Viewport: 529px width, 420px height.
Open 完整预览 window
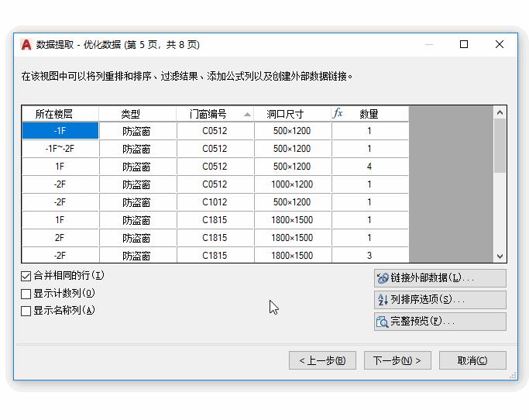pyautogui.click(x=440, y=322)
